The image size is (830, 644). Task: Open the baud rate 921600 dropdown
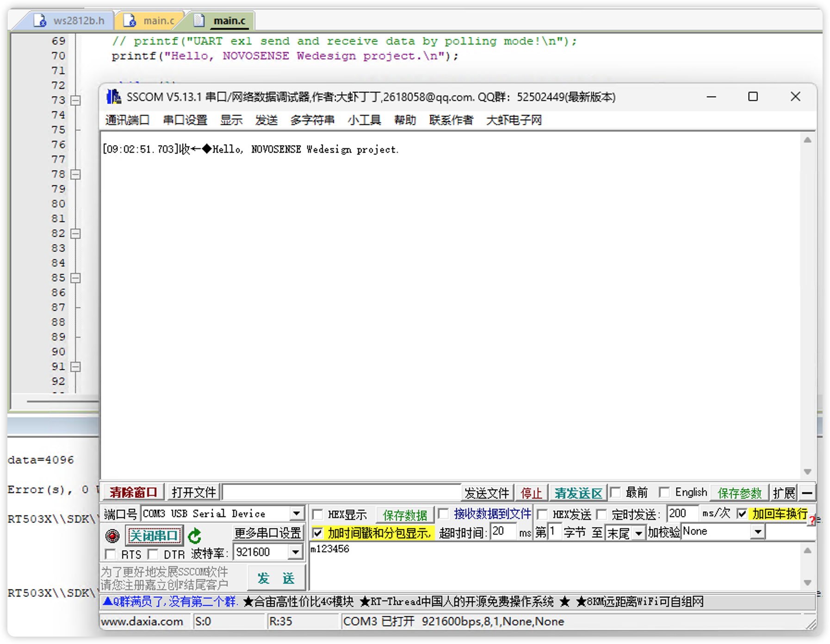[x=295, y=552]
